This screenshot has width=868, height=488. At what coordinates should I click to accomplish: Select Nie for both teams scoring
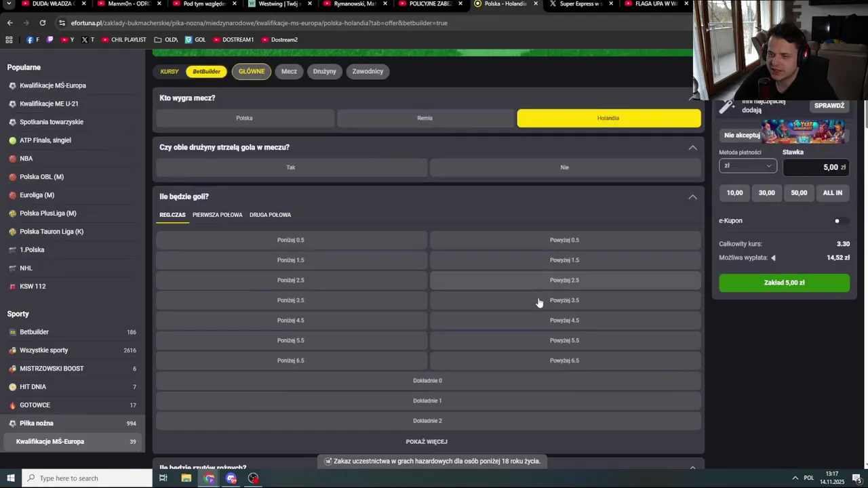565,167
